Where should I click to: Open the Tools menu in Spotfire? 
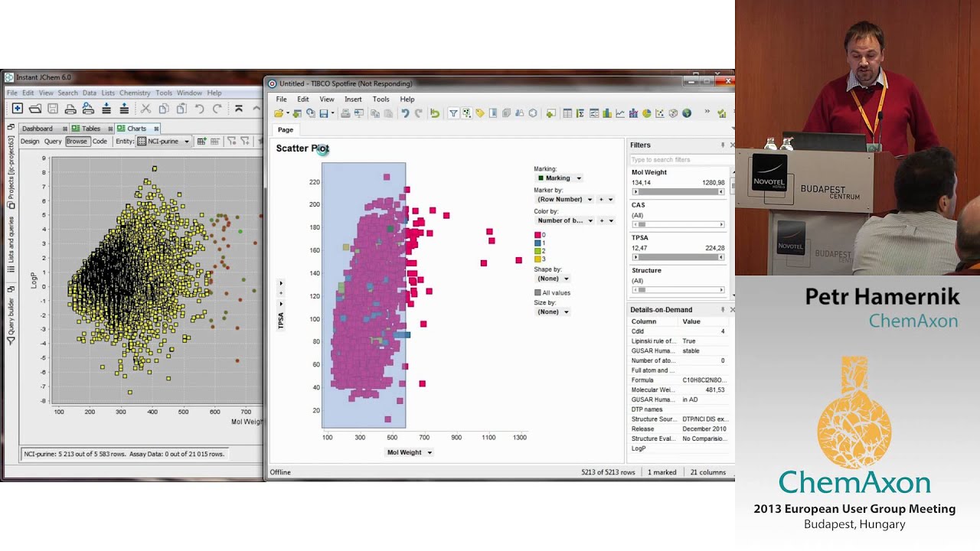pos(381,99)
